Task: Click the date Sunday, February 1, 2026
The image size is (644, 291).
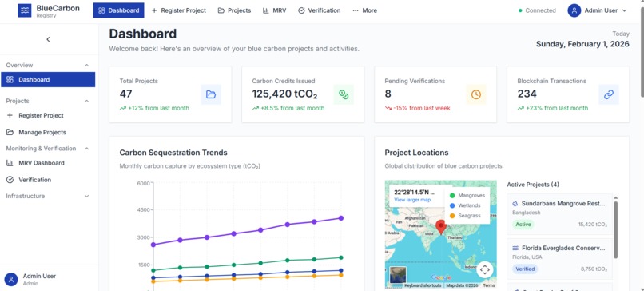Action: [x=582, y=44]
